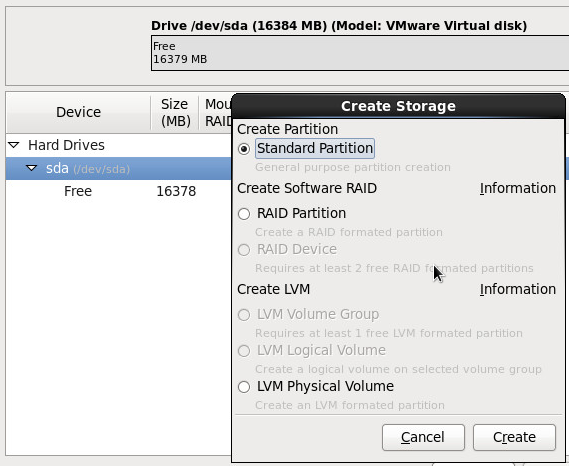
Task: Open Information link for Software RAID
Action: coord(518,188)
